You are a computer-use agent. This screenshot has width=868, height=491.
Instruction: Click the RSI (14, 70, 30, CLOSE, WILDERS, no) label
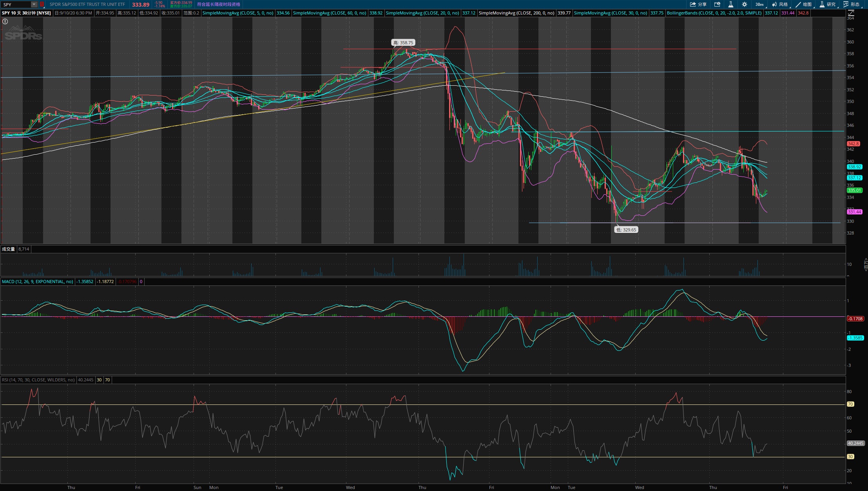(x=38, y=380)
